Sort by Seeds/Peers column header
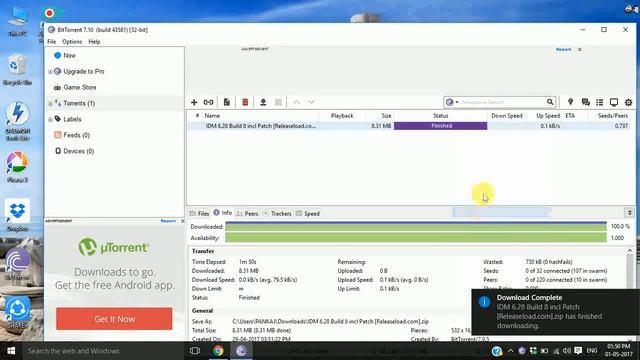This screenshot has width=640, height=360. [613, 116]
